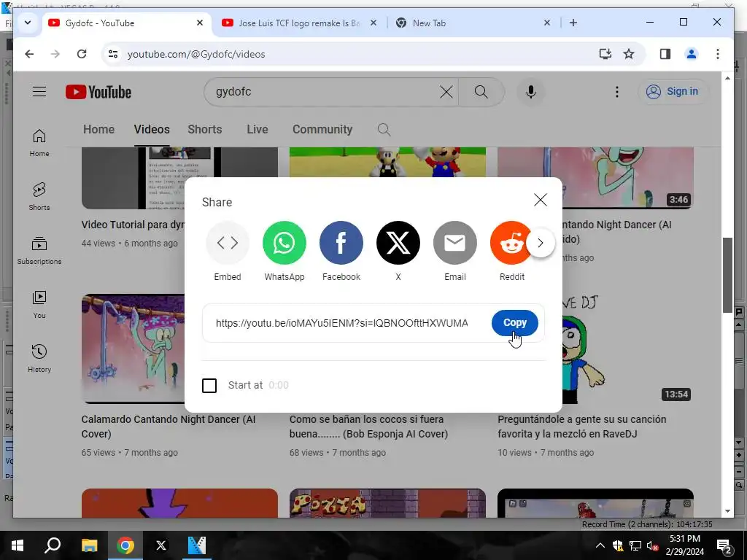
Task: Reload the current page
Action: 82,54
